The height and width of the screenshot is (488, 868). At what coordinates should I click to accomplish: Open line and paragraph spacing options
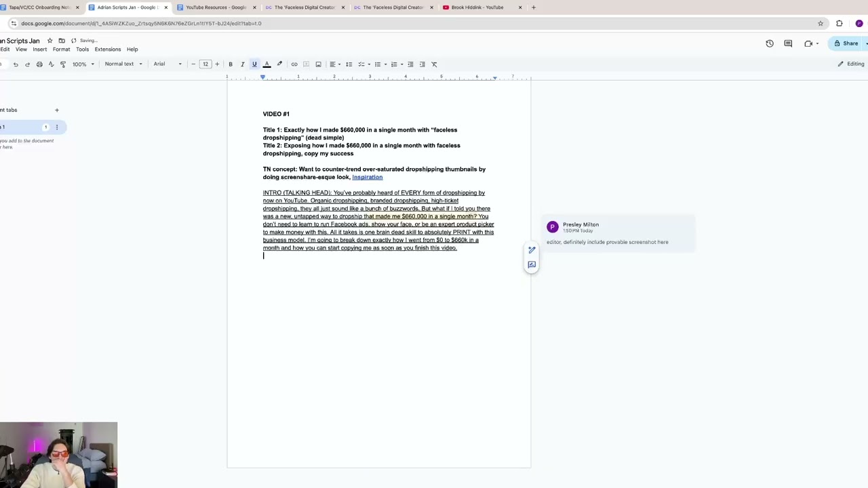click(349, 64)
